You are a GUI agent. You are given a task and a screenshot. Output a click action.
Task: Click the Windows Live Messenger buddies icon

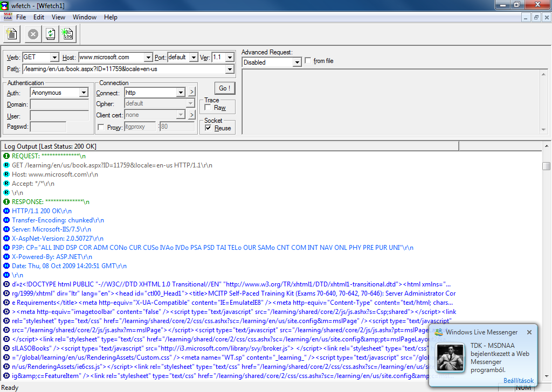pos(438,332)
